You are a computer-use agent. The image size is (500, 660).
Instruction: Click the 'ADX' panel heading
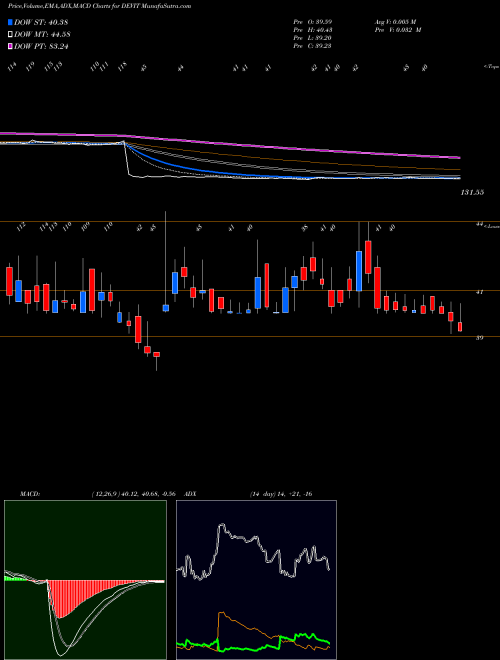click(191, 494)
